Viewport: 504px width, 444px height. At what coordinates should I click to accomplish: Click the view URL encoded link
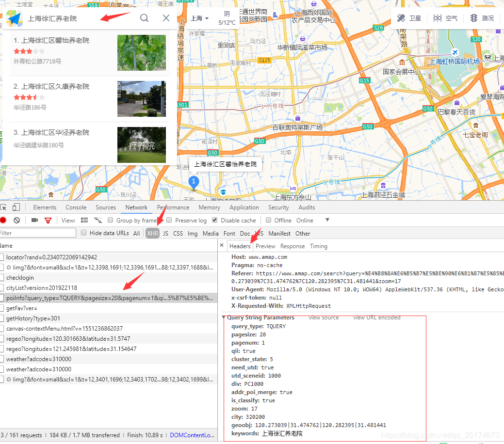(x=377, y=317)
